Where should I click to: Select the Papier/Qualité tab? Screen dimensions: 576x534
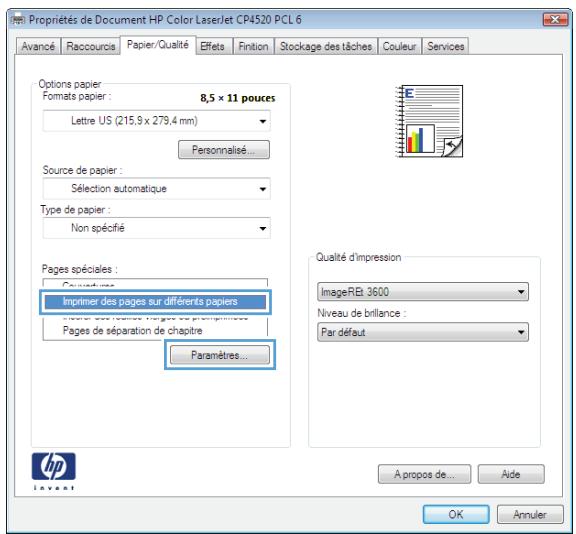158,45
